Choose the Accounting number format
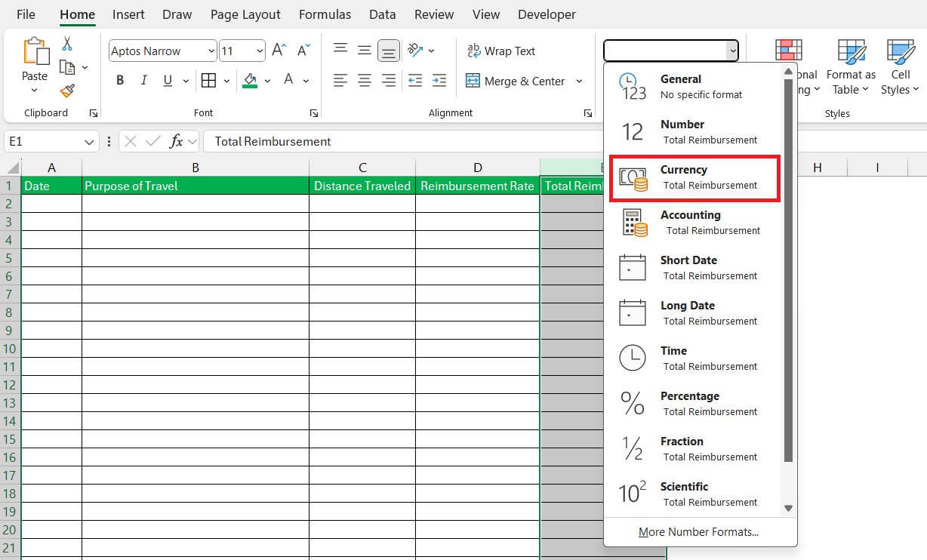 tap(694, 223)
